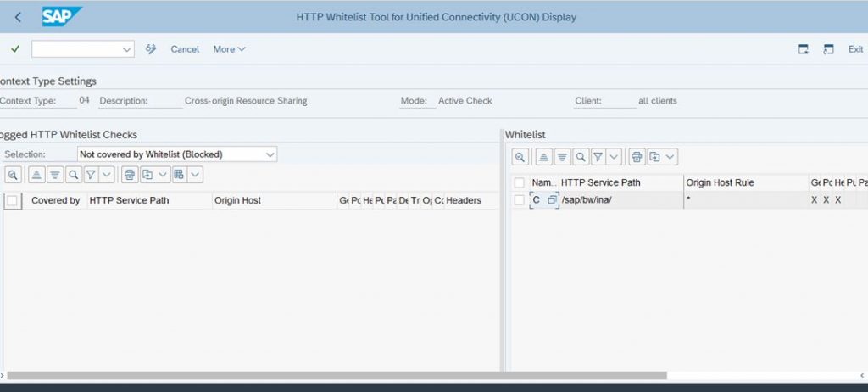This screenshot has height=392, width=868.
Task: Click the '*' Origin Host Rule cell
Action: [747, 200]
